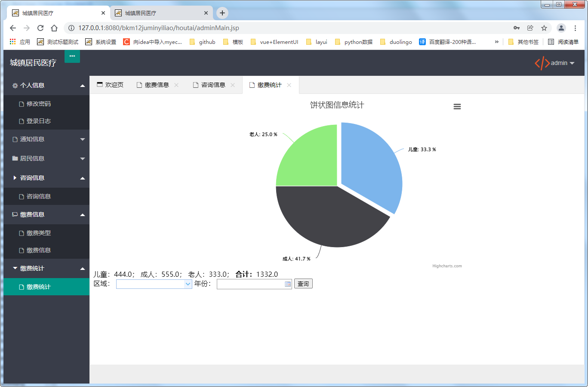The image size is (588, 387).
Task: Click the address bar URL
Action: [159, 28]
